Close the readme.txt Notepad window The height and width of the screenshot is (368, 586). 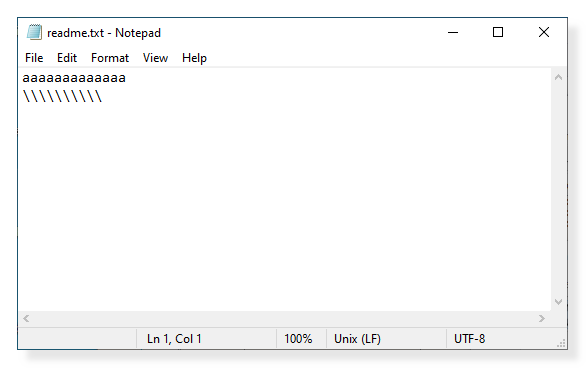point(544,33)
